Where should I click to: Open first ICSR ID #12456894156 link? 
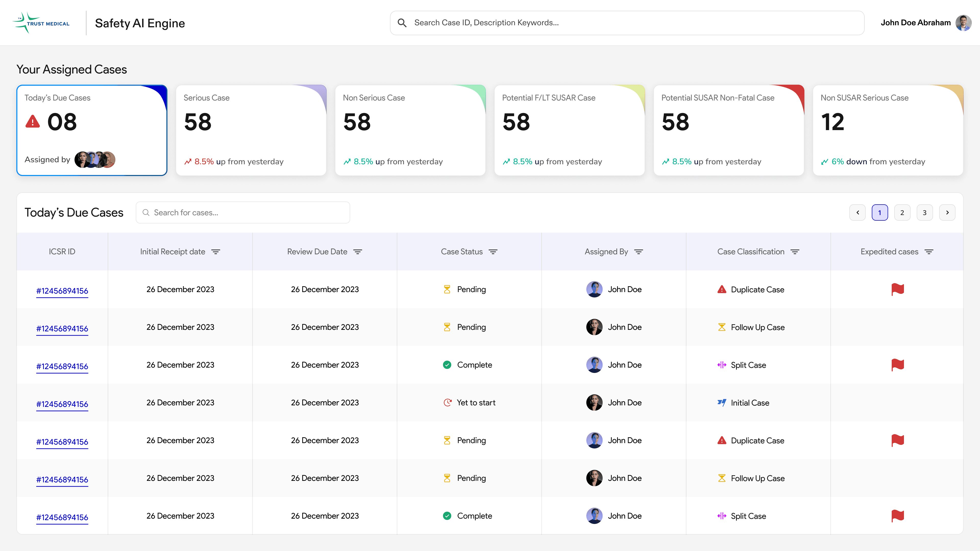click(x=62, y=291)
